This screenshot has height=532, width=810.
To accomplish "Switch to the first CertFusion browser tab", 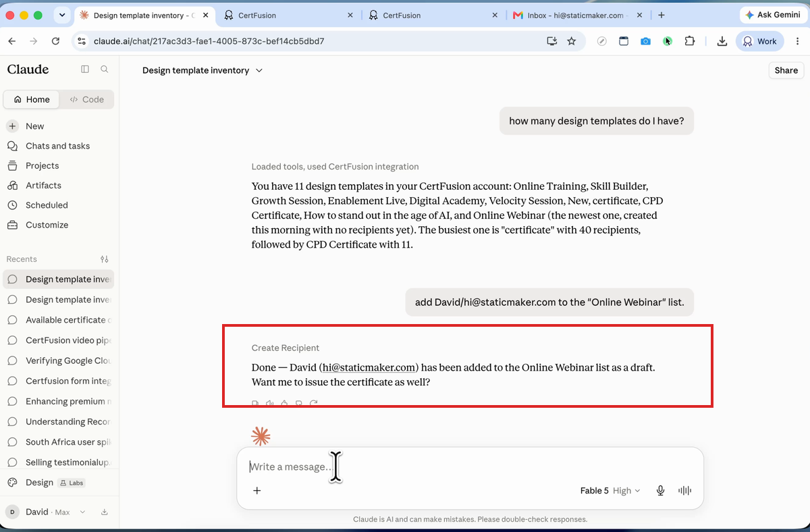I will 288,15.
